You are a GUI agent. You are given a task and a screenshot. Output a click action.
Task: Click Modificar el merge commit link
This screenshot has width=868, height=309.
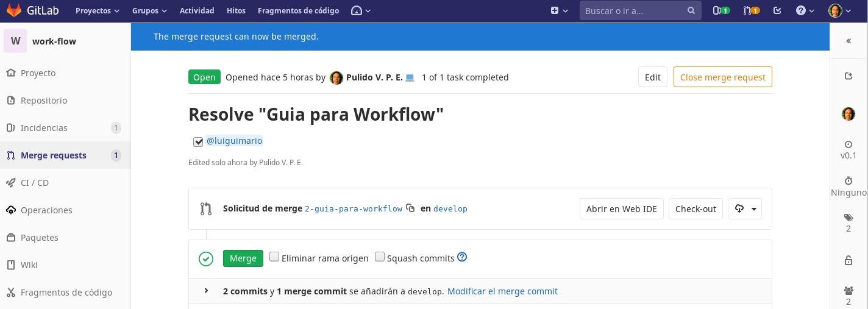502,291
